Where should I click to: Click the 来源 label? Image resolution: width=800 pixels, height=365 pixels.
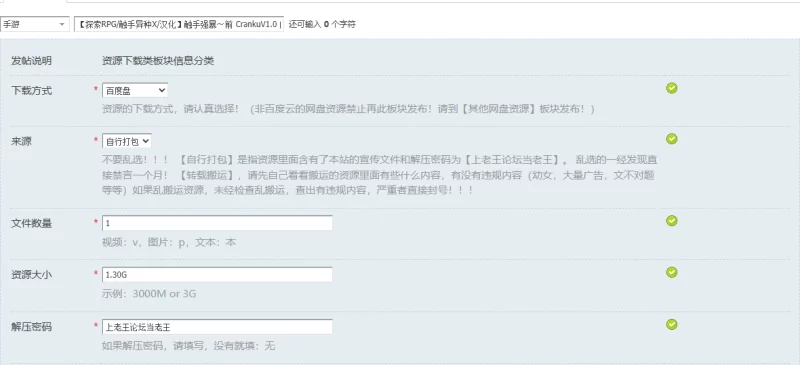(x=21, y=141)
